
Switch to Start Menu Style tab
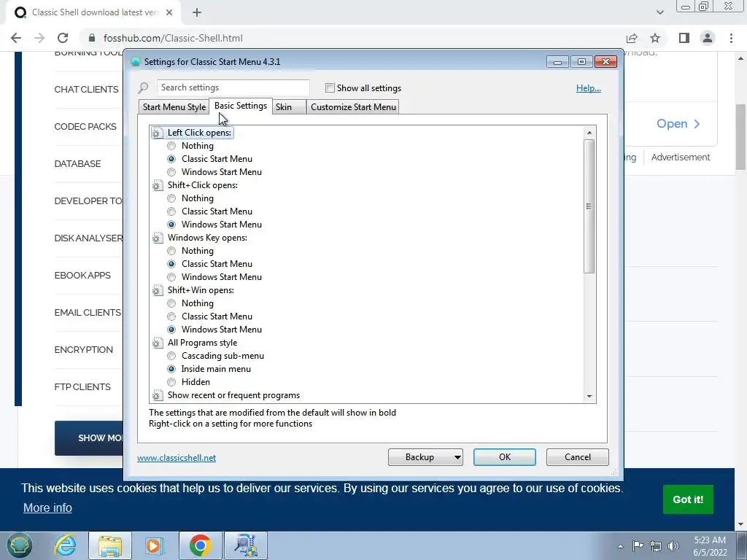pos(174,107)
